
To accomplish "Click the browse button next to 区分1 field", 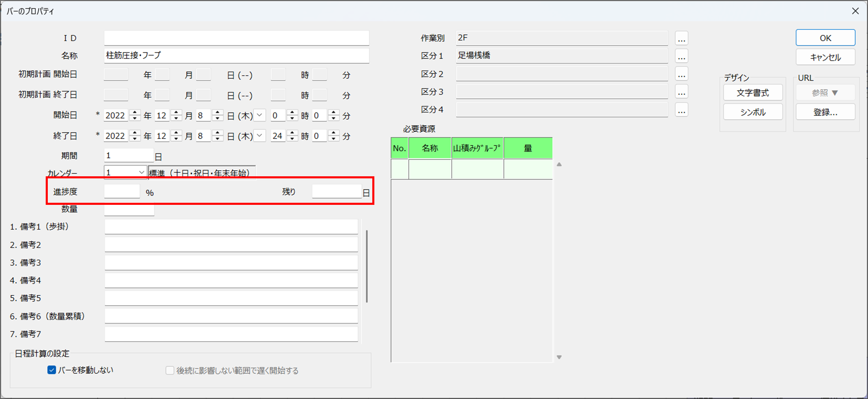I will click(x=681, y=56).
